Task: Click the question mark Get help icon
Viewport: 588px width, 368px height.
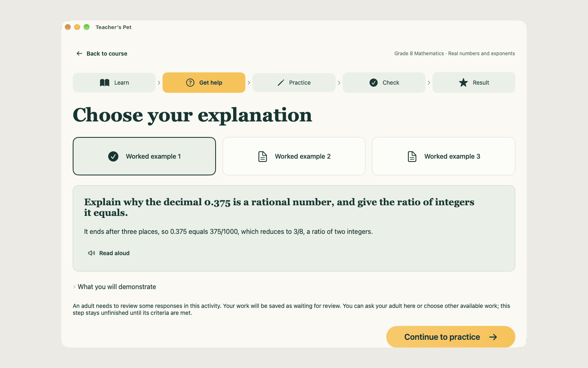Action: [x=190, y=83]
